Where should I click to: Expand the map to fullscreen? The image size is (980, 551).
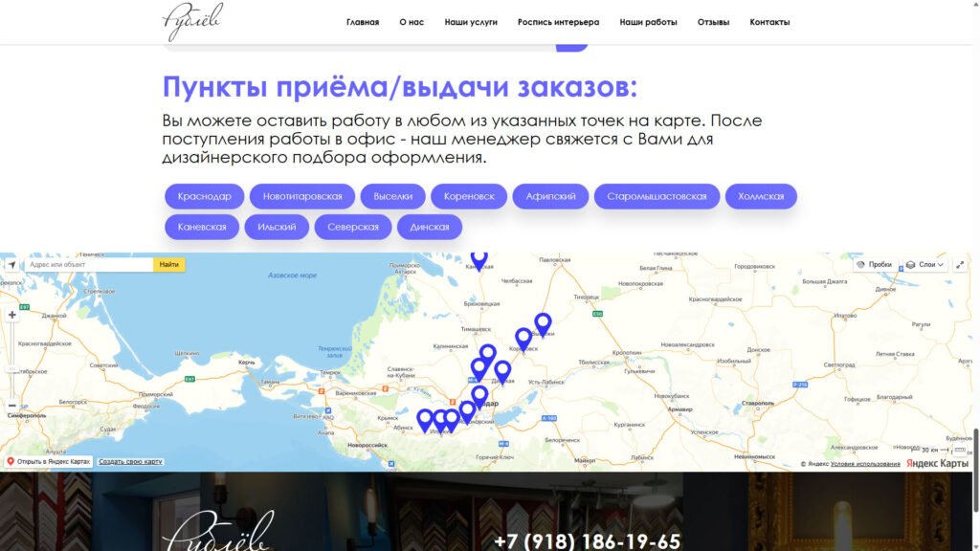coord(962,265)
